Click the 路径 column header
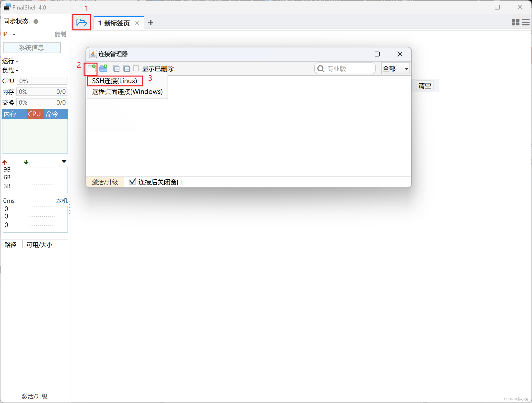Image resolution: width=532 pixels, height=403 pixels. pyautogui.click(x=11, y=245)
